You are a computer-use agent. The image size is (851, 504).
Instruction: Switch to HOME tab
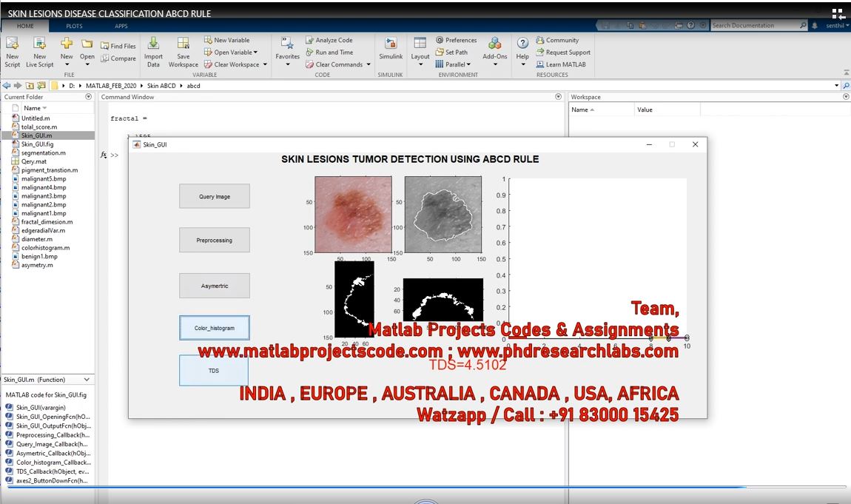[25, 25]
